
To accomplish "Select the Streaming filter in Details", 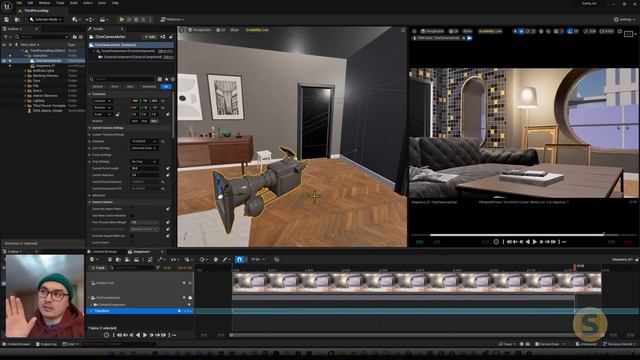I will coord(149,87).
